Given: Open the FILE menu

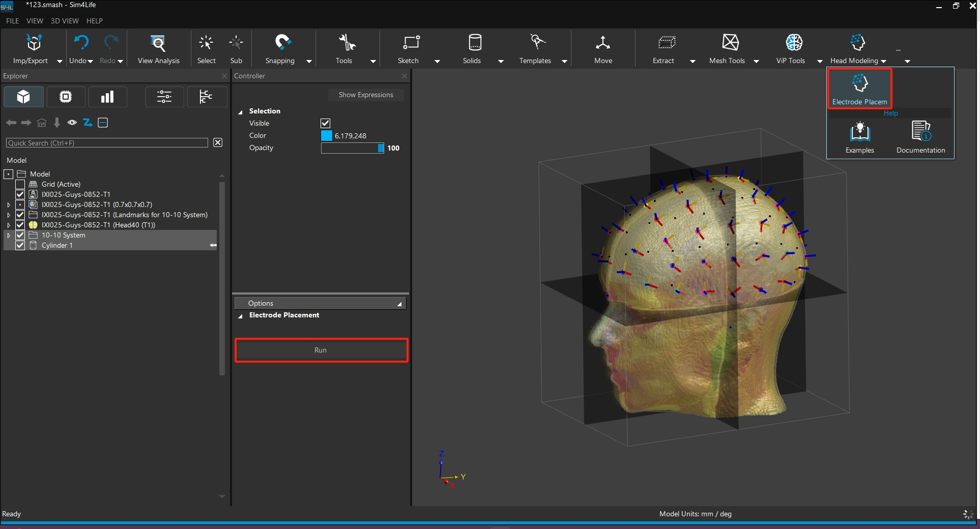Looking at the screenshot, I should [x=12, y=21].
